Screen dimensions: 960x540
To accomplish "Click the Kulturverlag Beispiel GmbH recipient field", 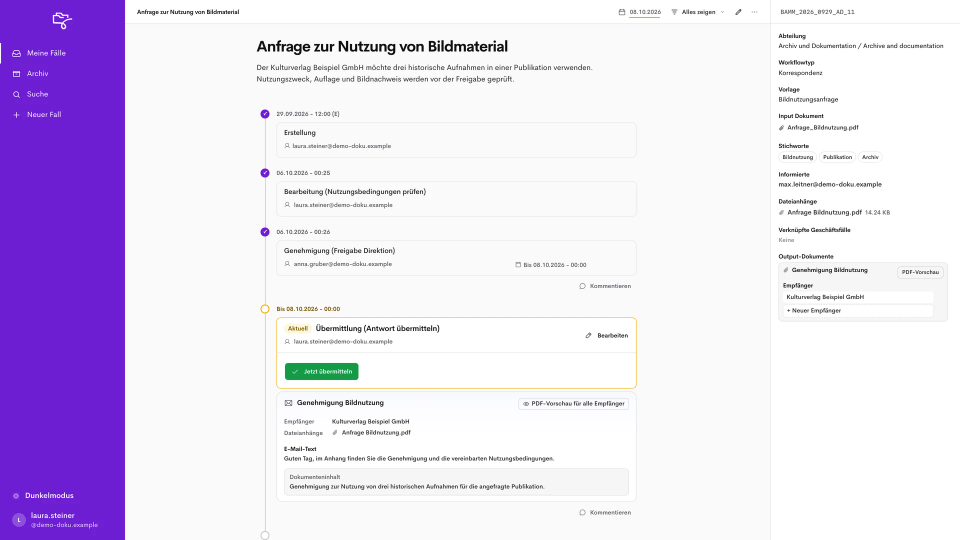I will [858, 297].
